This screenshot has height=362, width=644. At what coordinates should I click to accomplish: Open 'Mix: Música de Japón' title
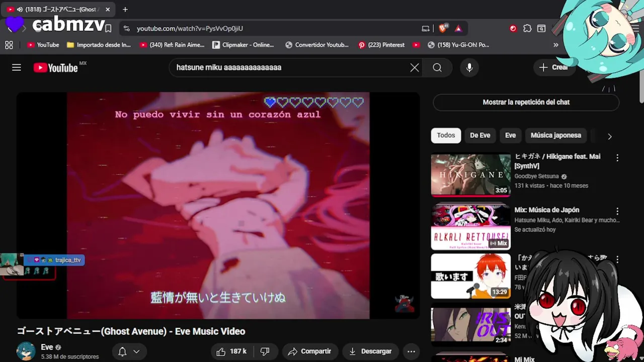(x=546, y=210)
